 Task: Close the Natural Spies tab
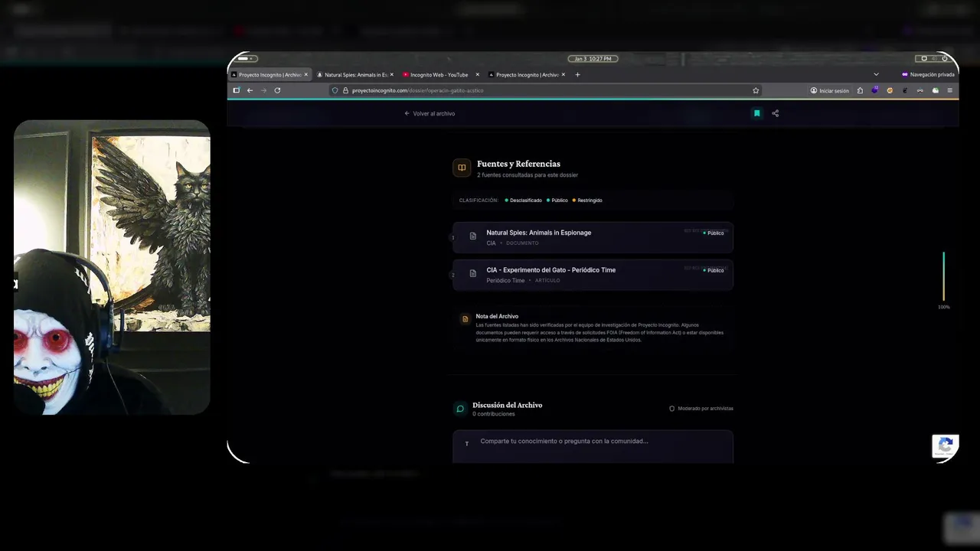[392, 75]
